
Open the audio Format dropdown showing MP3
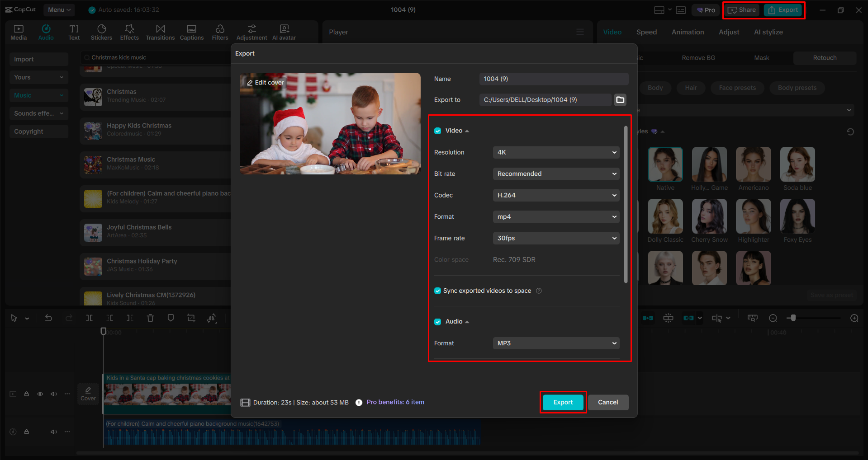[556, 343]
